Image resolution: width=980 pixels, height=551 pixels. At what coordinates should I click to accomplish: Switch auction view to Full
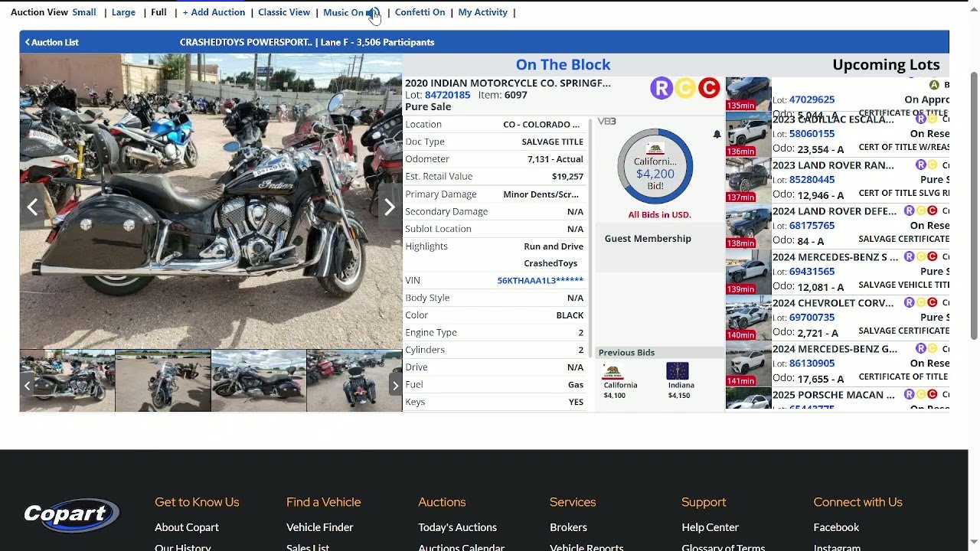[x=158, y=12]
